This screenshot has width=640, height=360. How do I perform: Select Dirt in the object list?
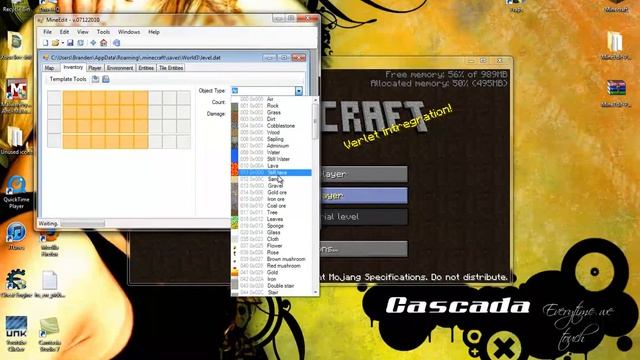click(x=271, y=119)
